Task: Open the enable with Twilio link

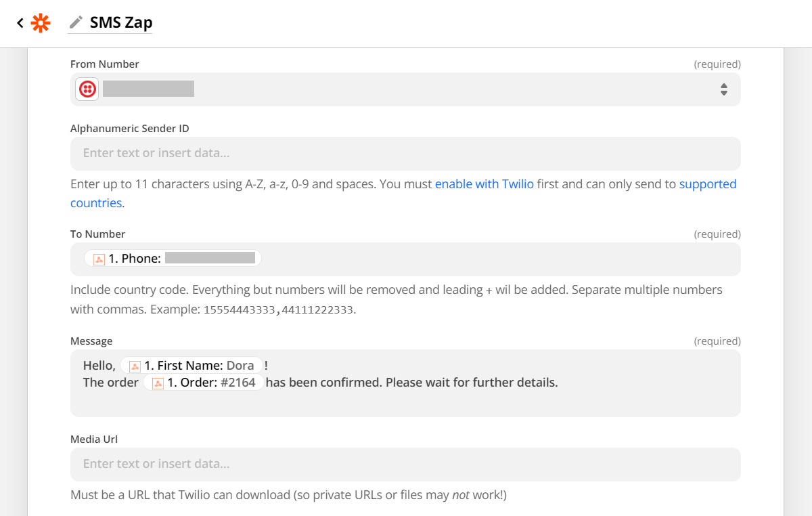Action: tap(484, 184)
